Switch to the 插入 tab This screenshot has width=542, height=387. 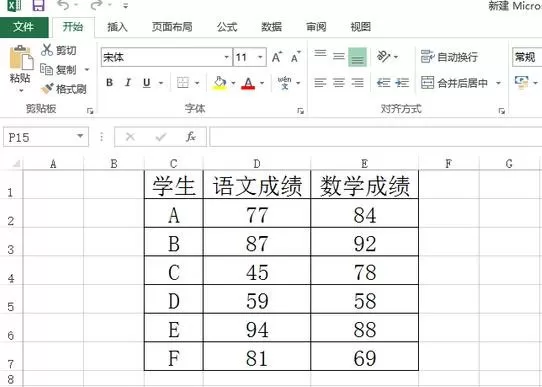tap(117, 27)
